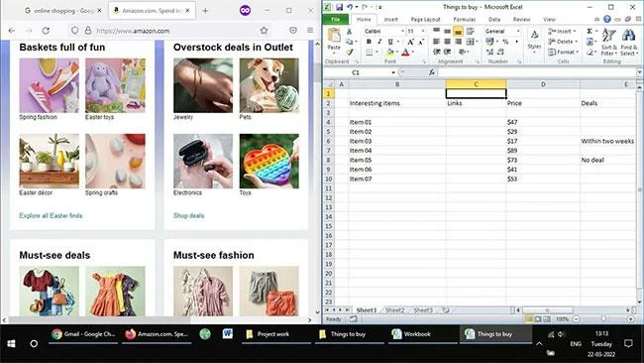Click the Shop deals link
The image size is (644, 363).
[x=188, y=216]
